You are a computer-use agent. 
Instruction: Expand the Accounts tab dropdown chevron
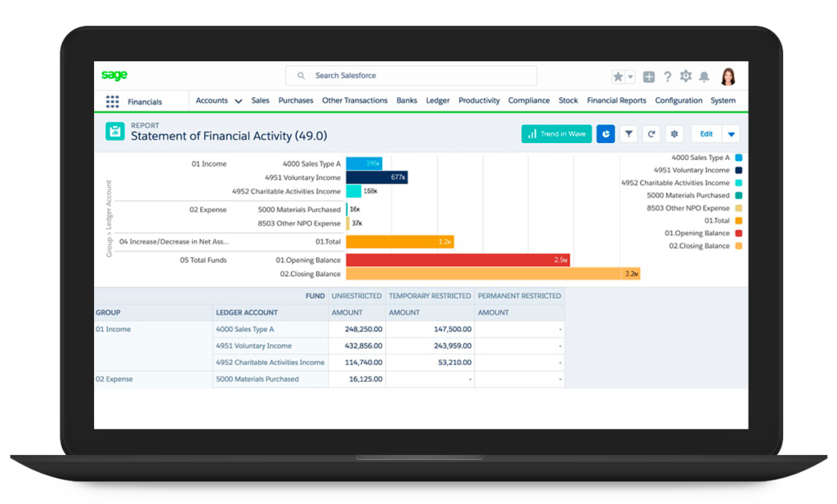coord(239,101)
